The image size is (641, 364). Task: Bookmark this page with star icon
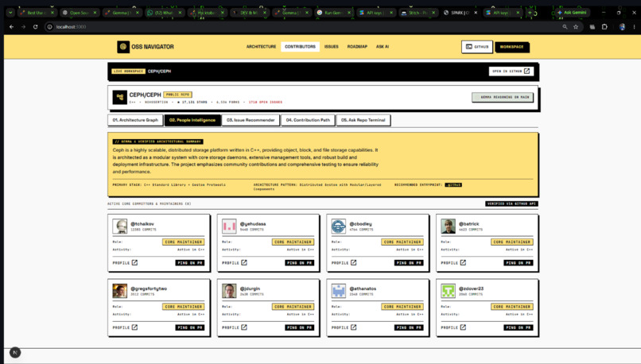pyautogui.click(x=576, y=27)
